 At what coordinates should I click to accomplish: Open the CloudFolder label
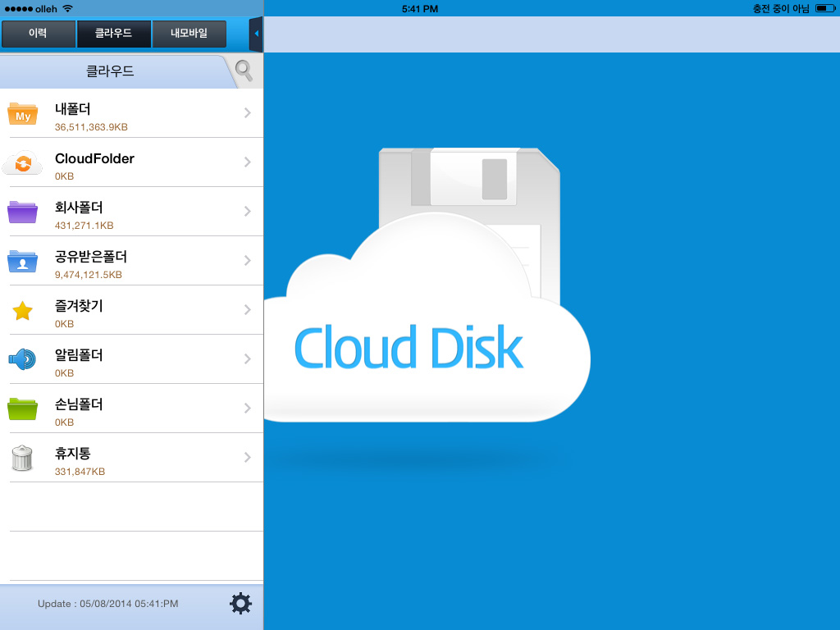coord(94,158)
